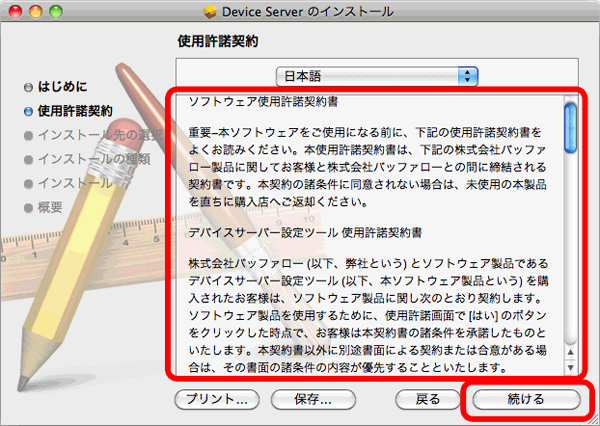Click the scroll up arrow of license text
The image size is (600, 426).
click(x=571, y=352)
